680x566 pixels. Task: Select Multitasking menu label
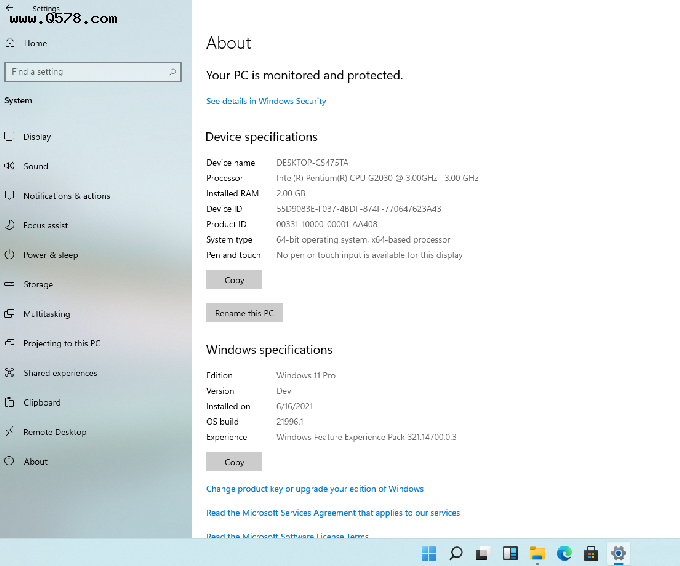click(x=47, y=314)
